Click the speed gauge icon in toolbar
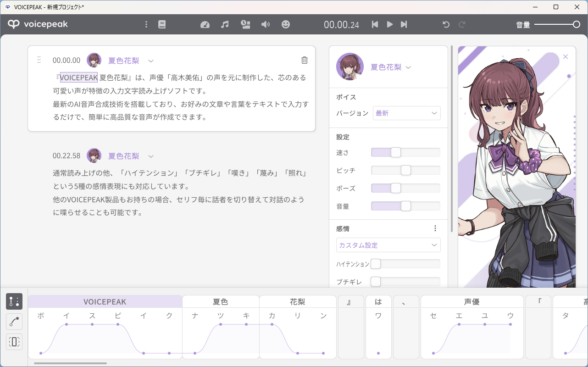 [205, 24]
